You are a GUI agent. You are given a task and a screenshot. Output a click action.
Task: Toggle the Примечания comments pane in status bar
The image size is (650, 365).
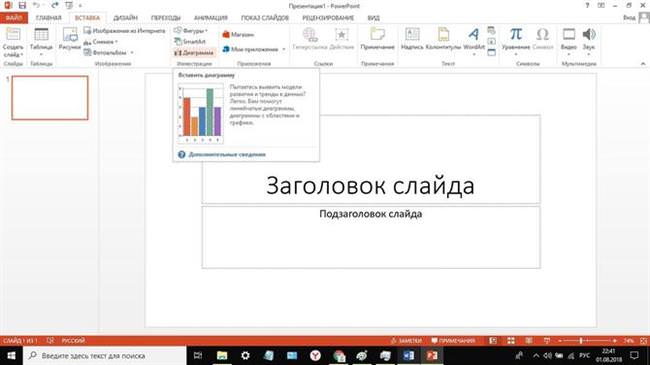453,341
